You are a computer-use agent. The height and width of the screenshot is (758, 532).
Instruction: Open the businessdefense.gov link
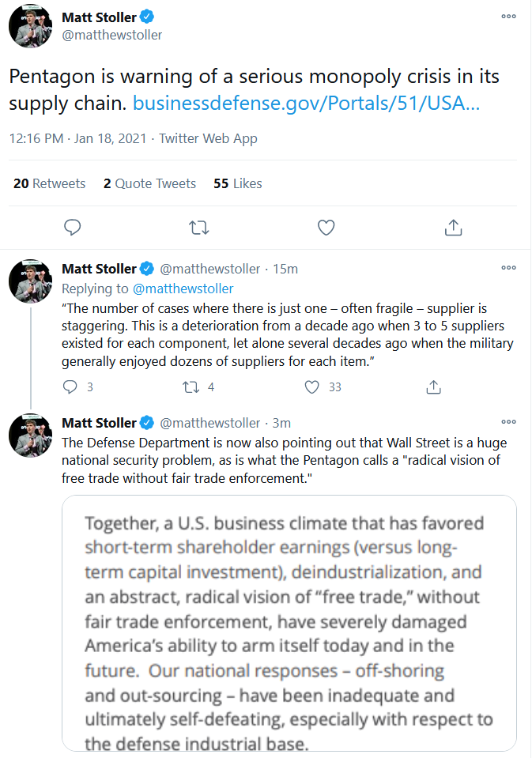click(306, 104)
